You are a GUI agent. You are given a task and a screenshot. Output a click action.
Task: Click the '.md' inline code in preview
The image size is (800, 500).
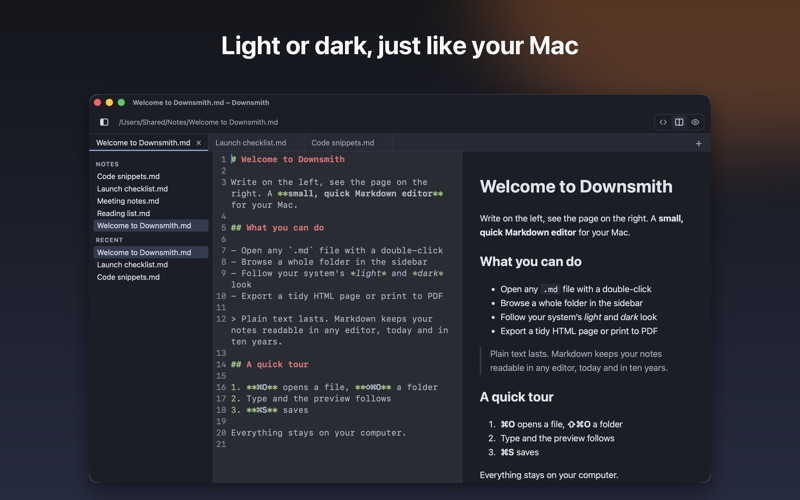click(550, 289)
